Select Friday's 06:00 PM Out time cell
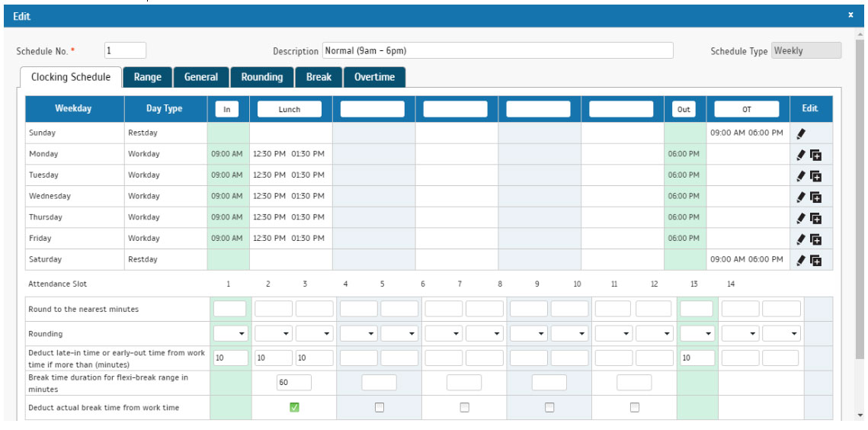 click(685, 239)
